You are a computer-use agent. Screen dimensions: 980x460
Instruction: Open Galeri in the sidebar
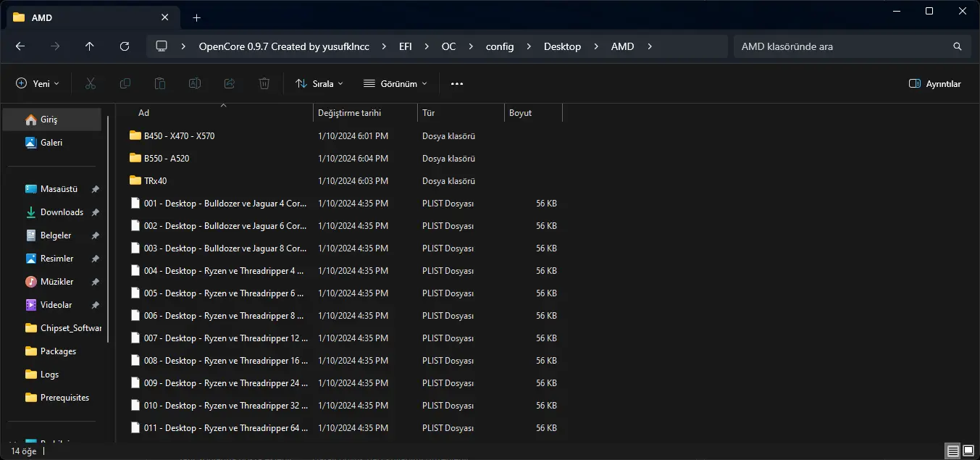click(x=52, y=143)
